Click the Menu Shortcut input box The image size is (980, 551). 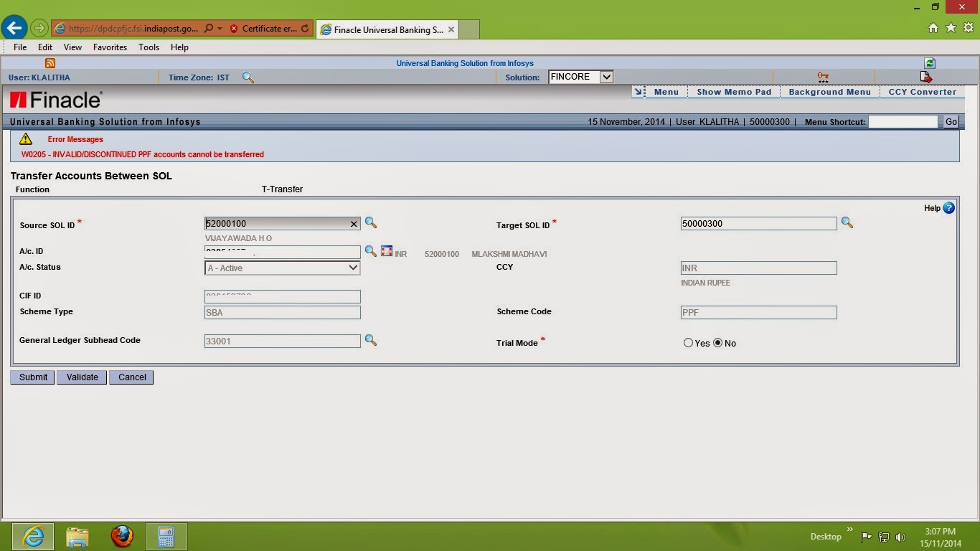pos(903,122)
